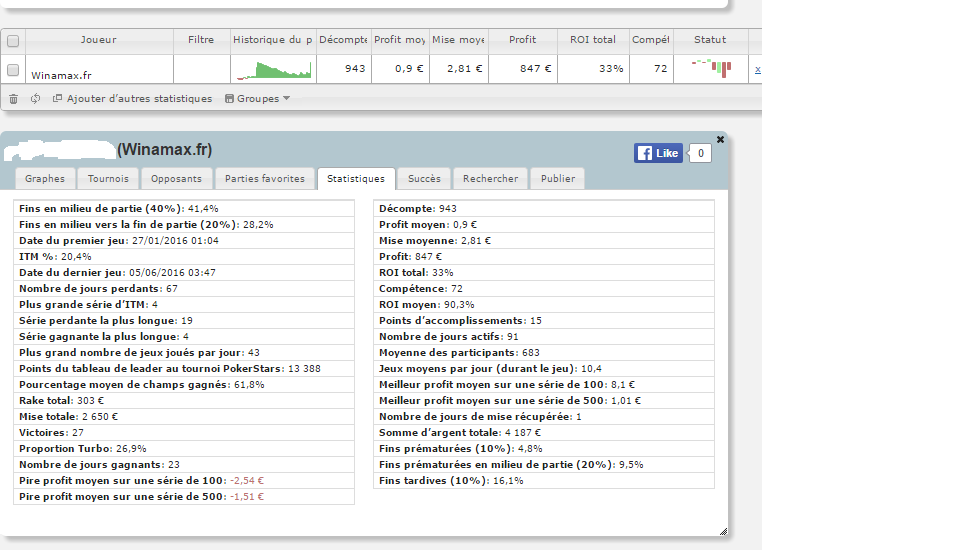The height and width of the screenshot is (550, 960).
Task: Select the Opposants tab
Action: (x=176, y=179)
